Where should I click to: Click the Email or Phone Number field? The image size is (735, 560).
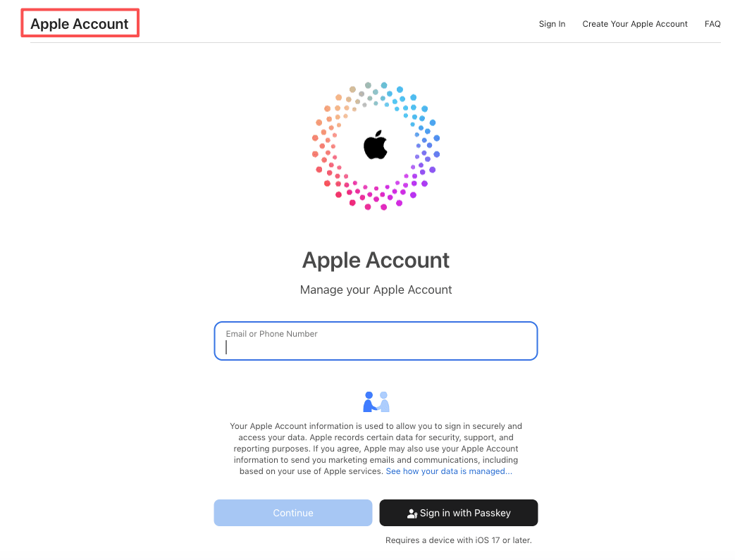[376, 341]
